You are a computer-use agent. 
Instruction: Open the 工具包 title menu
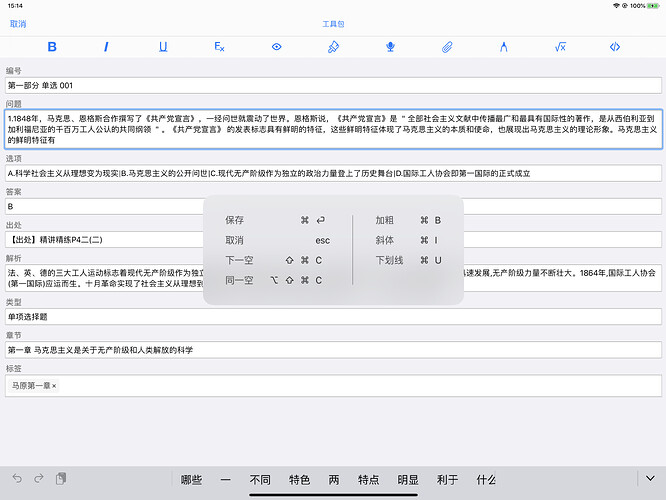point(333,24)
